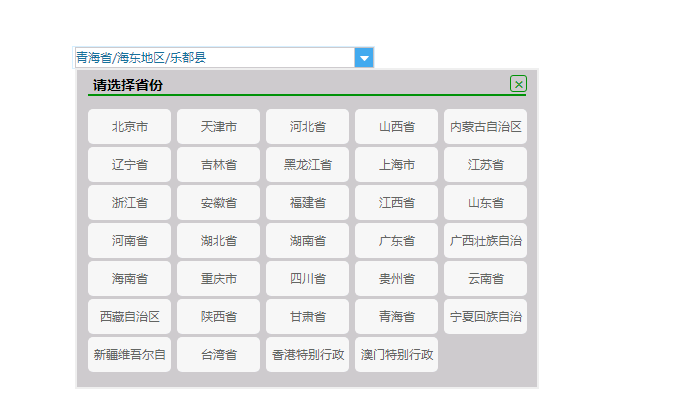Choose 黑龙江省
689x416 pixels.
click(x=308, y=165)
